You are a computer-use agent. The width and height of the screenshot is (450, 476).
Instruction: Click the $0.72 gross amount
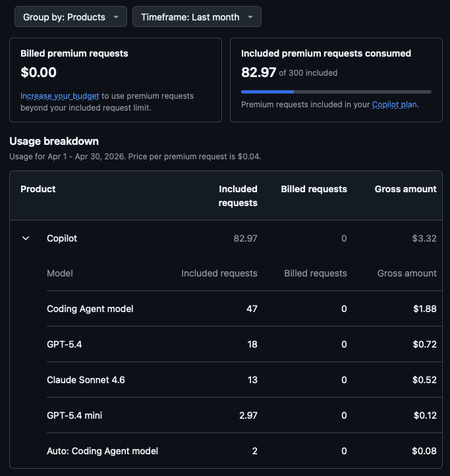[x=424, y=344]
